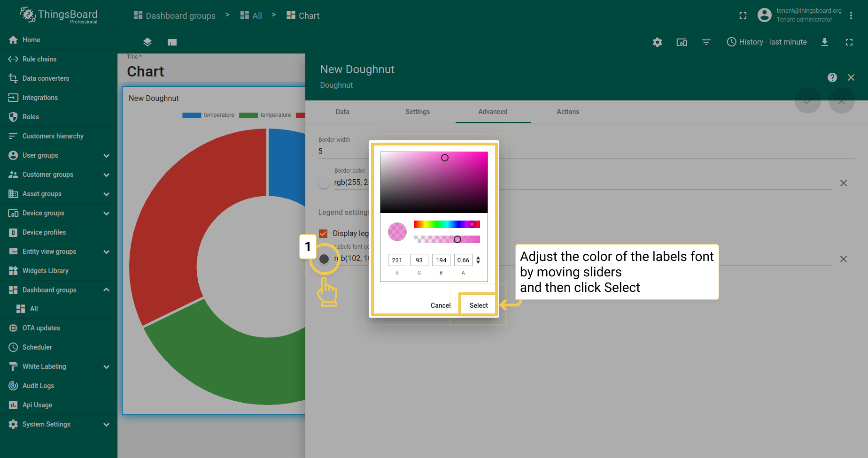Switch to the Actions tab

[x=568, y=112]
